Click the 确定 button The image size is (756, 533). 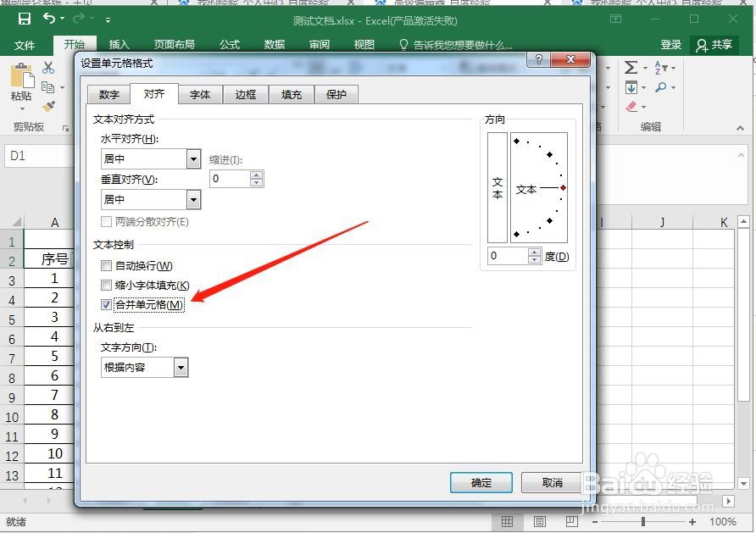[x=481, y=482]
